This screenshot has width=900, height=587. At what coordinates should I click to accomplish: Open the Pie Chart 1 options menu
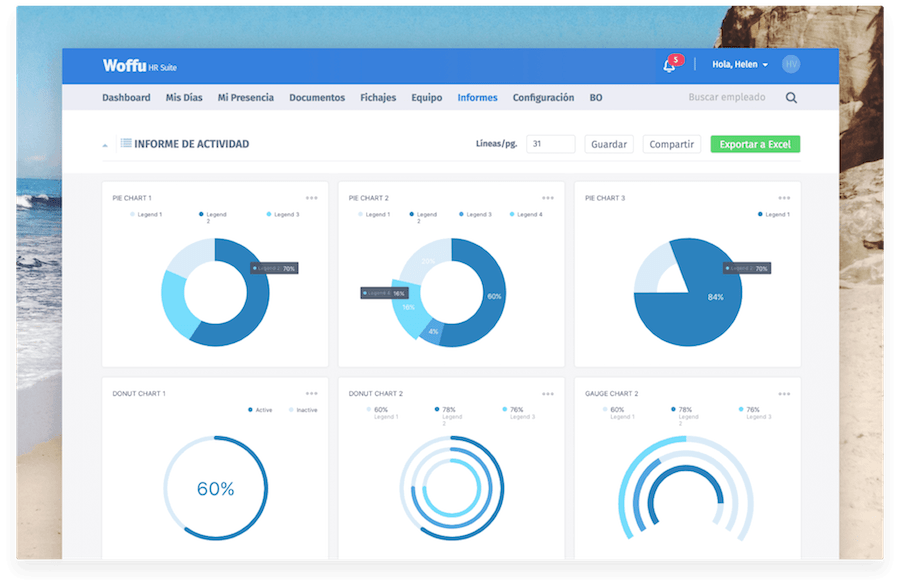tap(312, 198)
